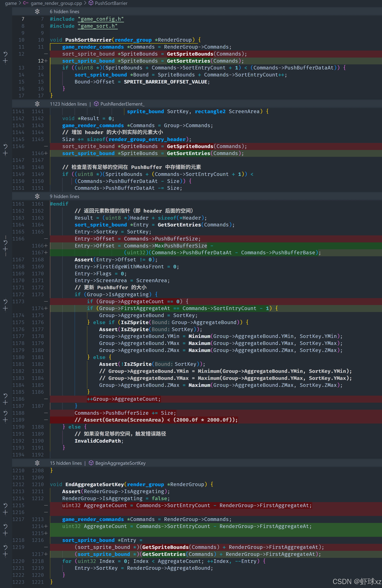Stage the PushBufferSize removal near line 1189

[5, 420]
